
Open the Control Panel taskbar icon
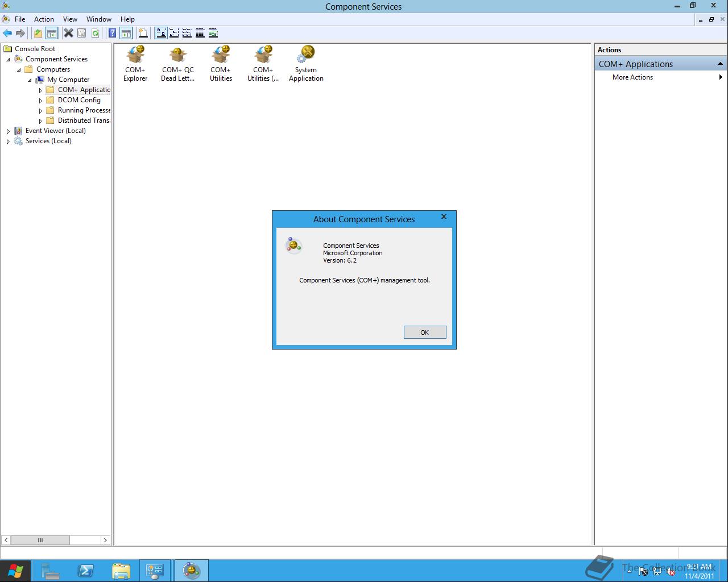coord(155,571)
